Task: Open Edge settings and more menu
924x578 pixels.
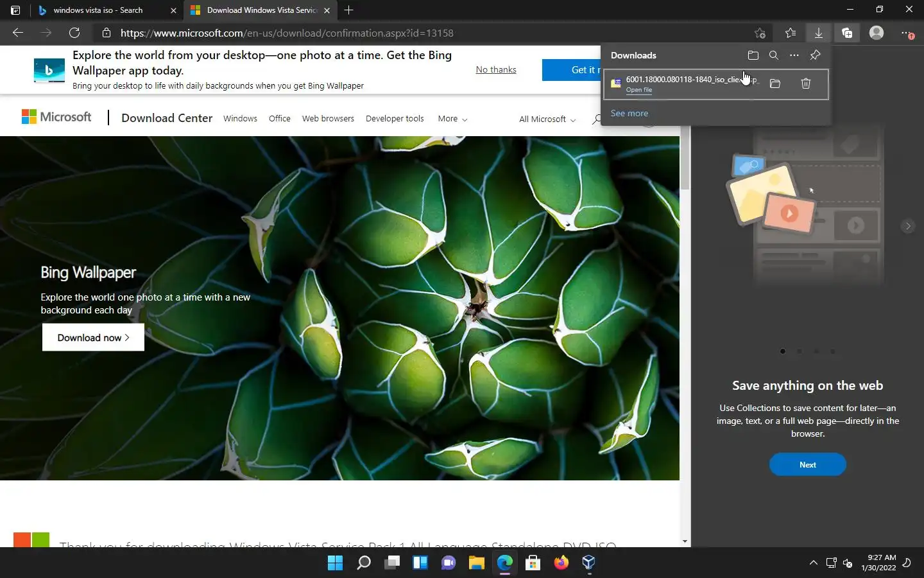Action: click(906, 33)
